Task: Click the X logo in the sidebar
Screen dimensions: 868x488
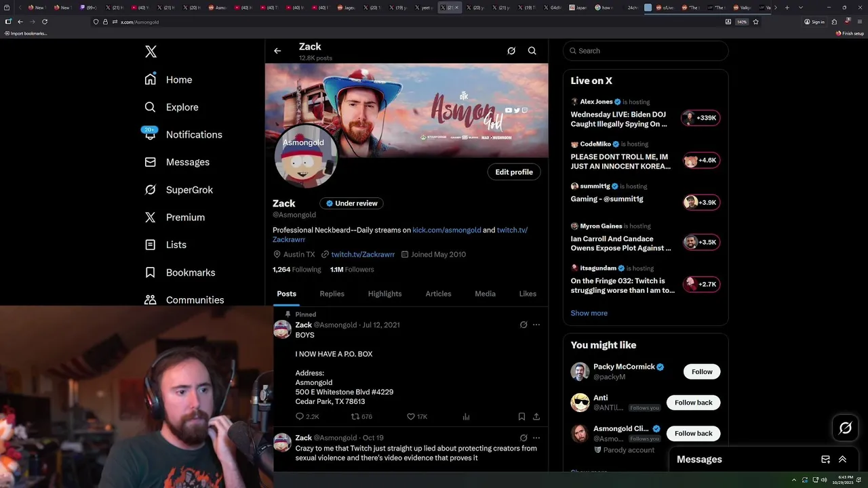Action: tap(151, 52)
